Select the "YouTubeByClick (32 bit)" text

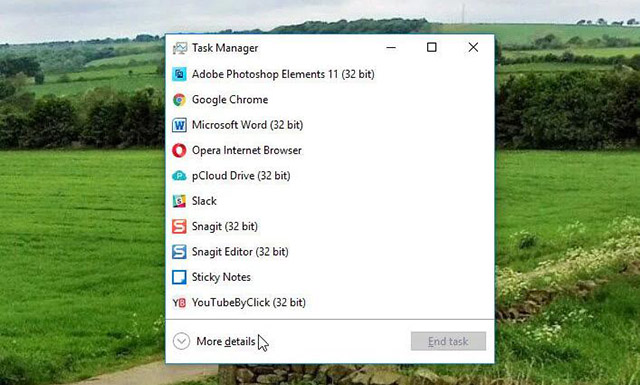(249, 303)
